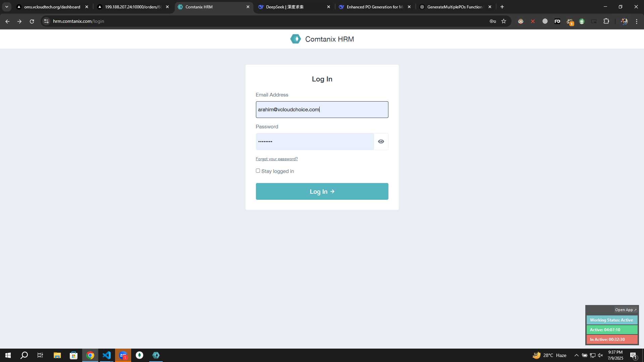Click Open App in tracker widget

[626, 310]
